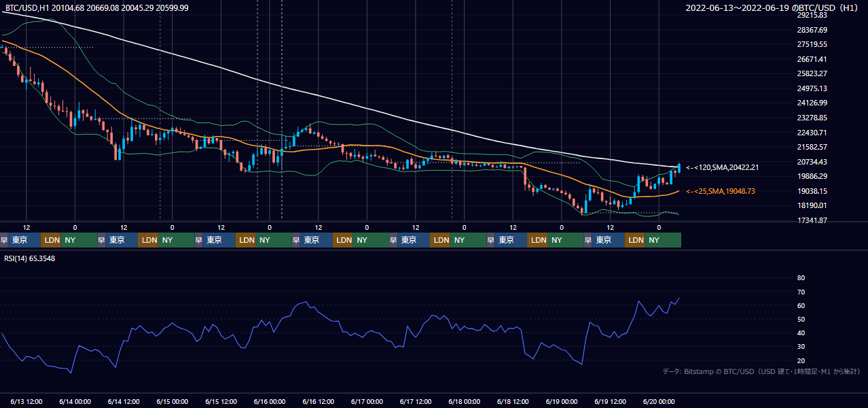Click the 6/18 00:00 date label
Screen dimensions: 868x408
(x=465, y=401)
